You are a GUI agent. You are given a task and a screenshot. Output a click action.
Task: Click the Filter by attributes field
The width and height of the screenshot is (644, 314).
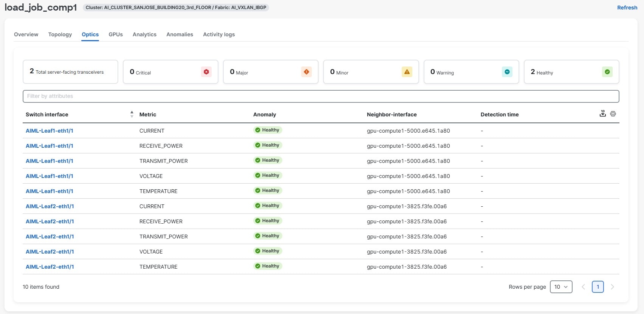tap(320, 96)
